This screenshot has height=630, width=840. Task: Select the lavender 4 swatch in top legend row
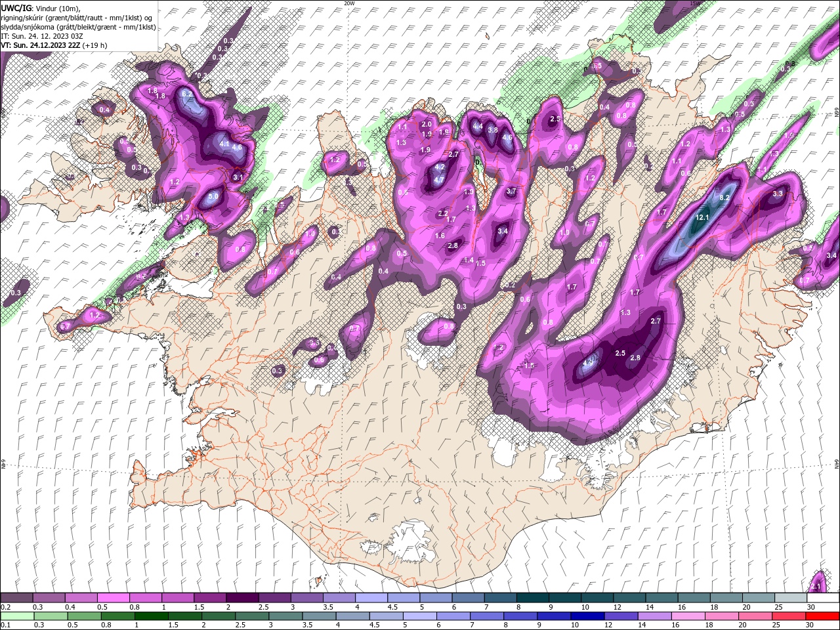tap(371, 598)
